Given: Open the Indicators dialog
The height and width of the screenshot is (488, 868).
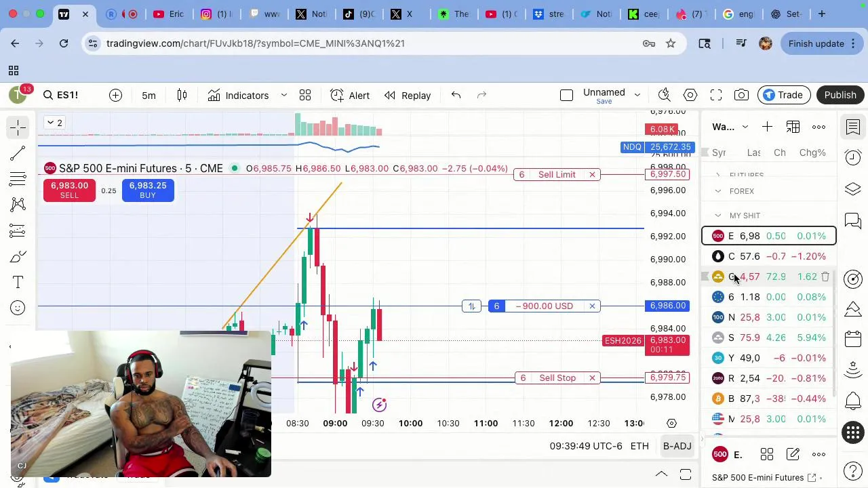Looking at the screenshot, I should click(x=239, y=95).
